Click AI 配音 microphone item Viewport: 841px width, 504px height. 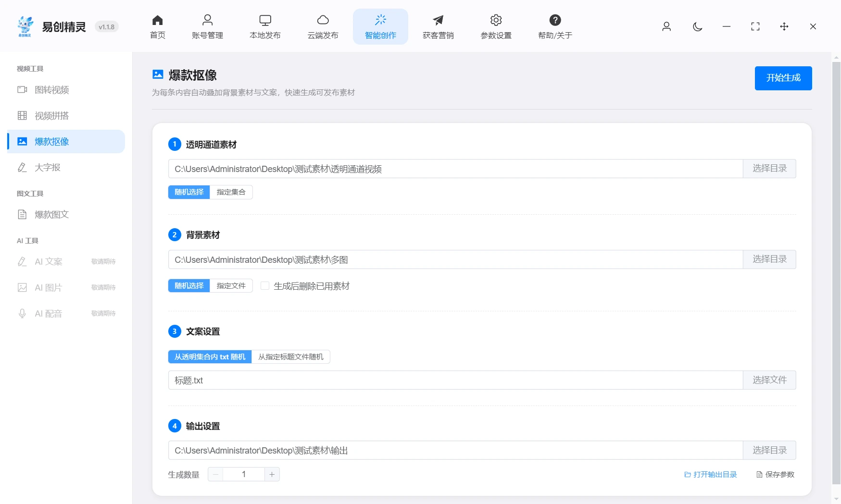click(66, 314)
